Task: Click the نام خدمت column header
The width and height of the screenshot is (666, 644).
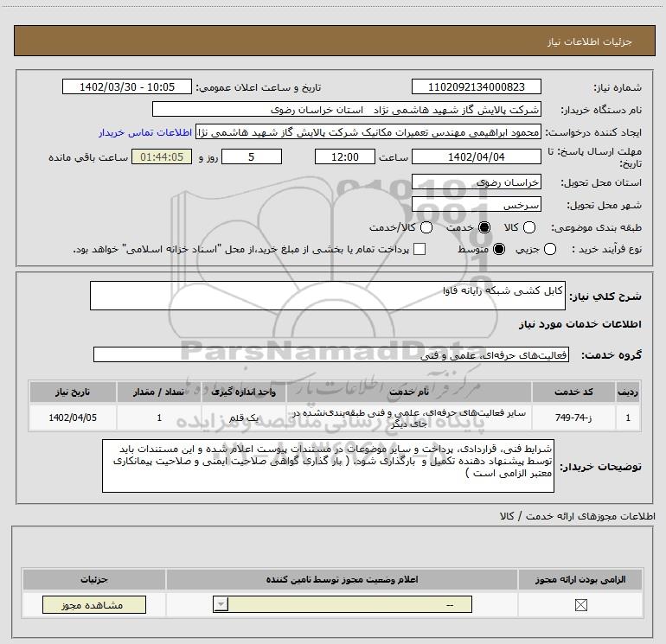Action: (x=408, y=392)
